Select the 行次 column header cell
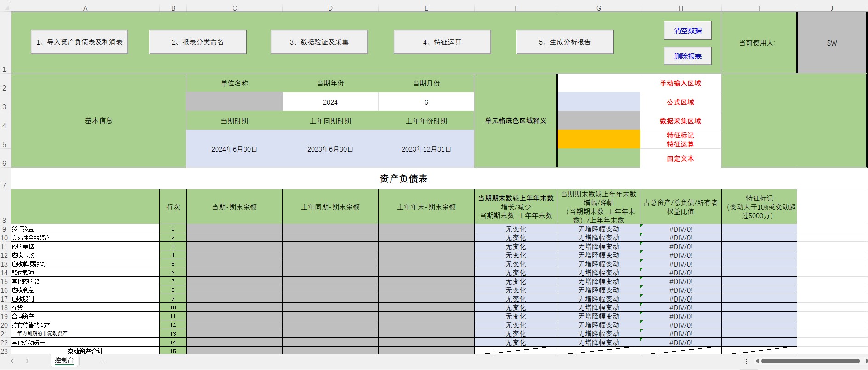The height and width of the screenshot is (370, 868). [x=173, y=207]
